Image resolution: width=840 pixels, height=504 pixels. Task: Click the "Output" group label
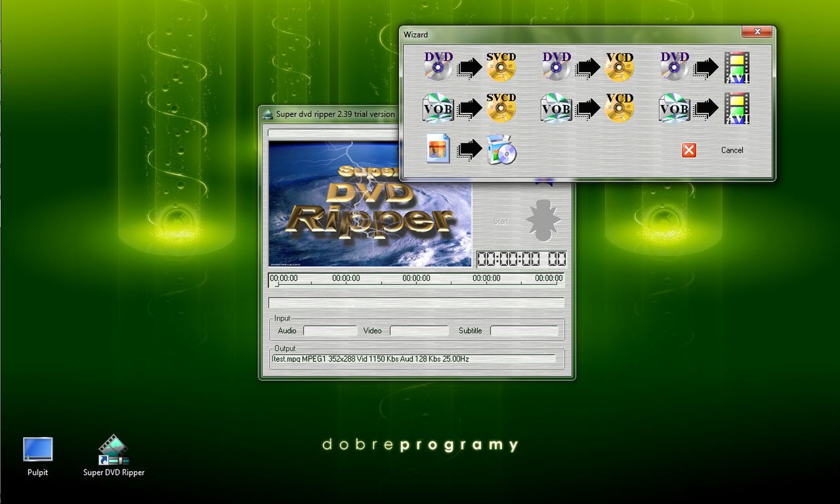coord(285,348)
